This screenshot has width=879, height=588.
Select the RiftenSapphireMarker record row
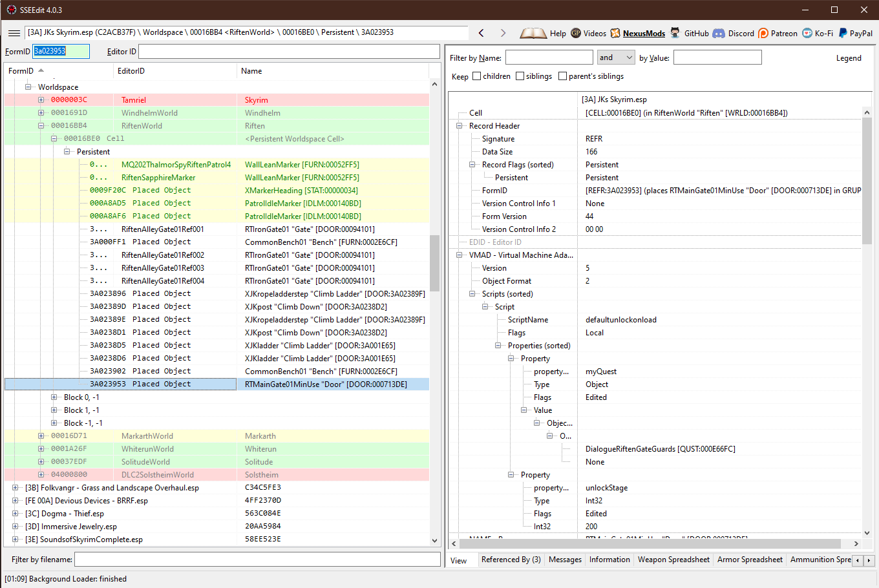click(217, 178)
